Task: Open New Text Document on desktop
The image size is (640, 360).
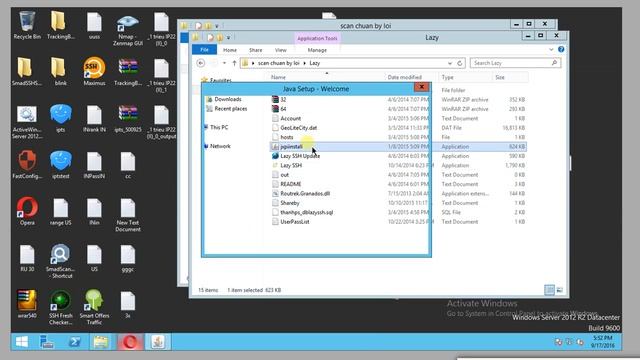Action: (x=128, y=215)
